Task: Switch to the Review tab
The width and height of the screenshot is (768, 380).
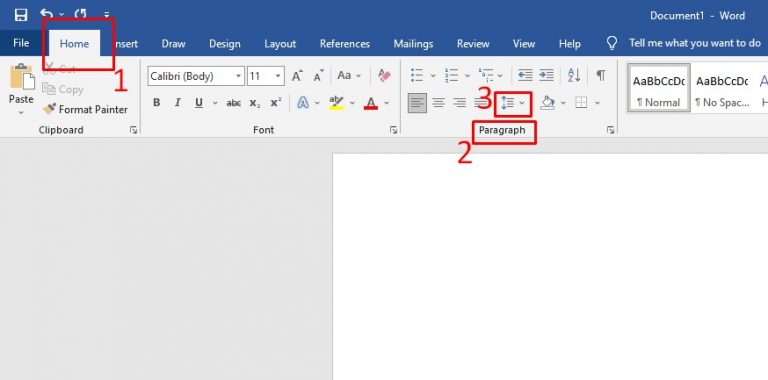Action: [473, 44]
